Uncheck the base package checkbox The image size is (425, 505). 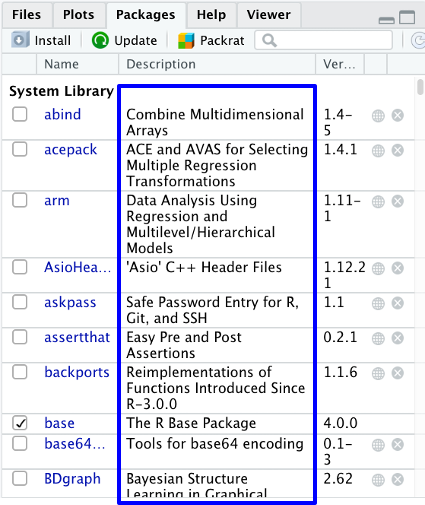click(x=20, y=423)
